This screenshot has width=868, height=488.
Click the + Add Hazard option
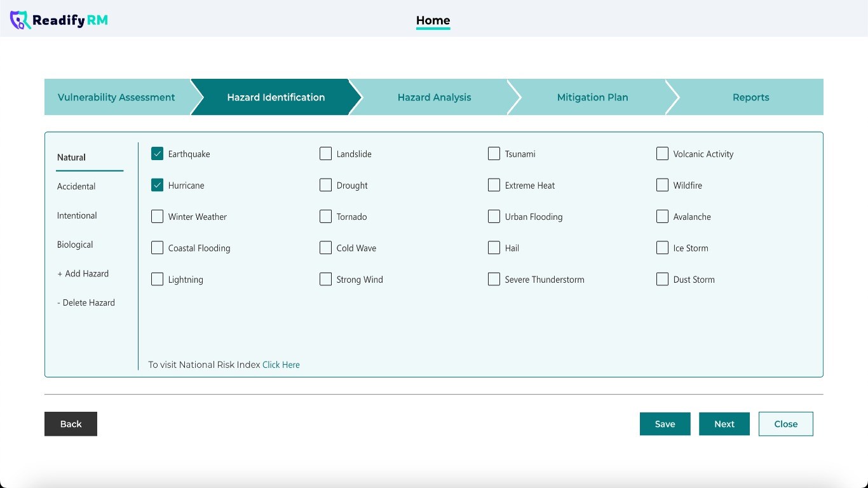(x=83, y=274)
